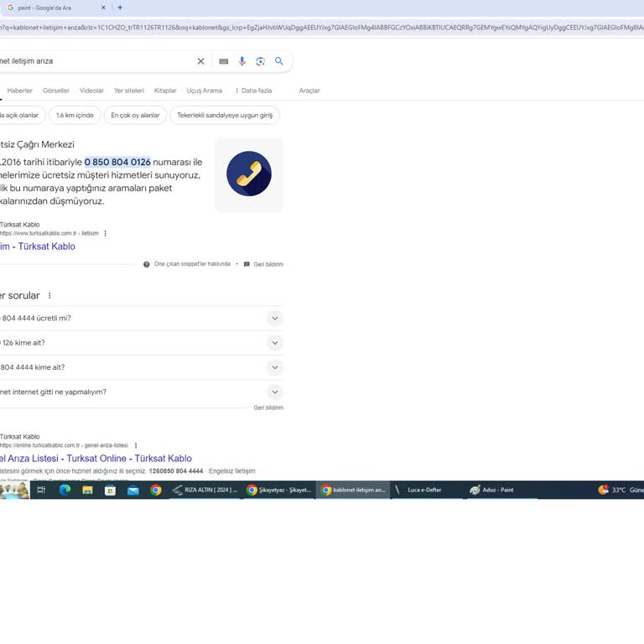
Task: Open the on-screen keyboard icon in search bar
Action: 223,61
